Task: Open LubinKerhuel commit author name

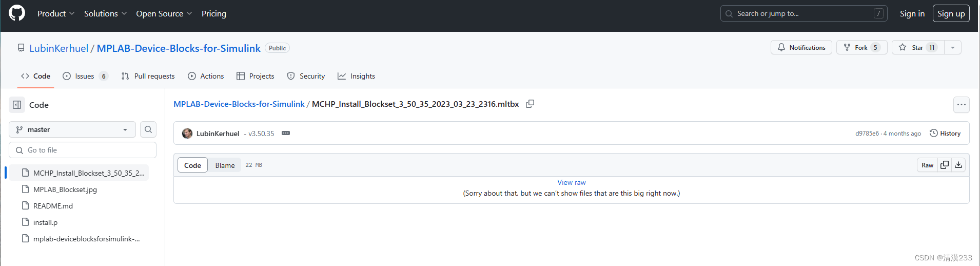Action: [x=218, y=134]
